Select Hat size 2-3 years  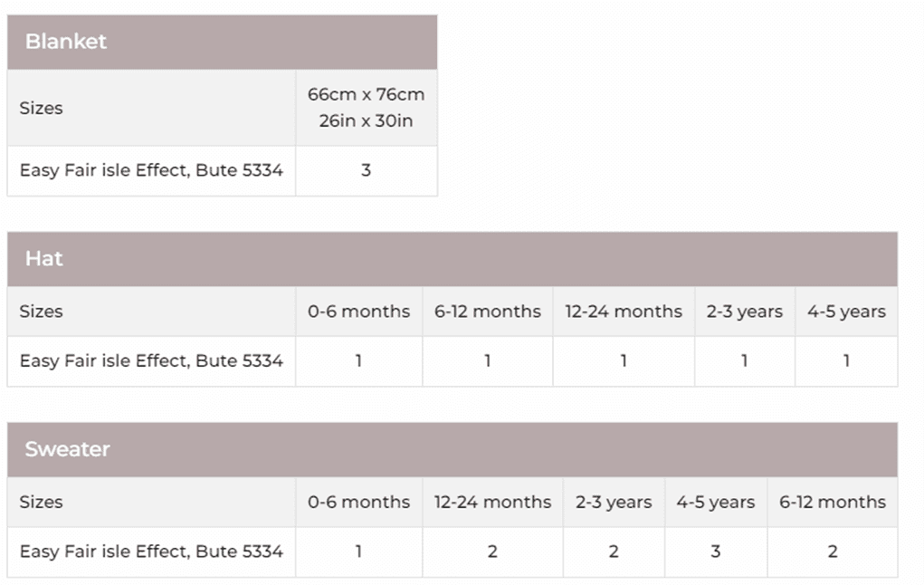click(x=744, y=312)
